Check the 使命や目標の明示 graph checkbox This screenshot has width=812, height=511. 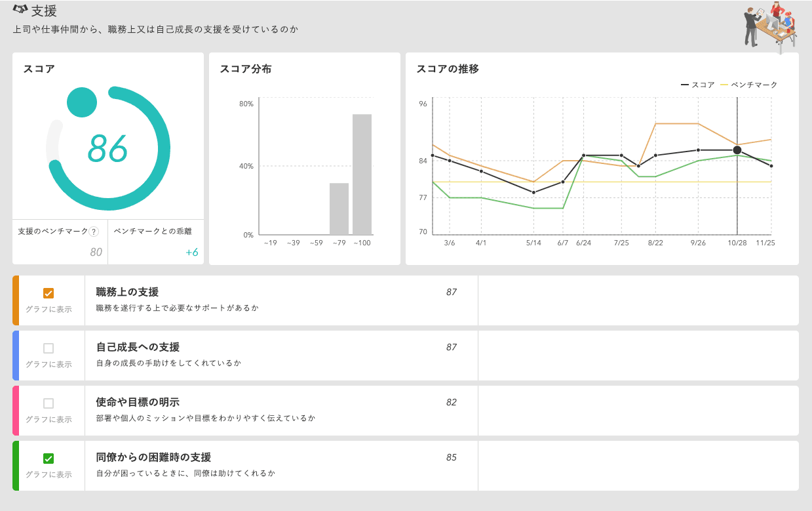(x=48, y=403)
